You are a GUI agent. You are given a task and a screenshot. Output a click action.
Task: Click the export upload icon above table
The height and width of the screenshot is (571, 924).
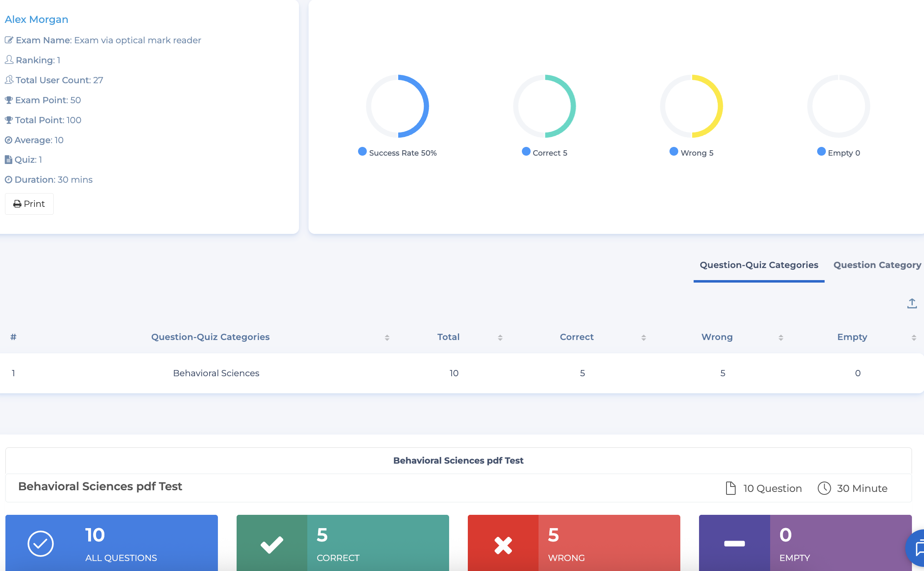pyautogui.click(x=912, y=303)
